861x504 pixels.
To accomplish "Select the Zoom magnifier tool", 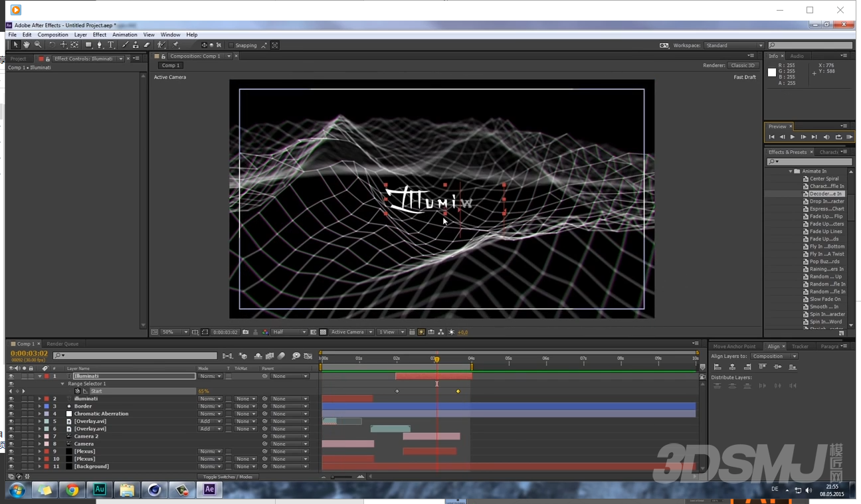I will 37,45.
